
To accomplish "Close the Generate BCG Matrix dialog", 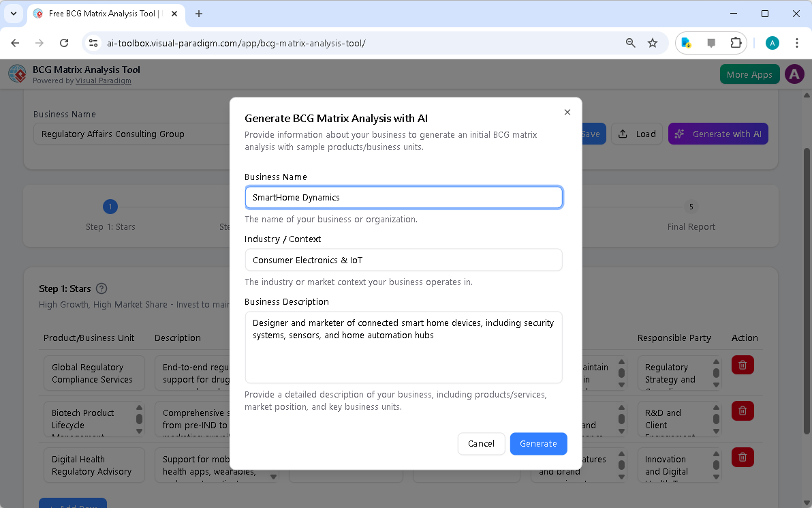I will click(567, 113).
